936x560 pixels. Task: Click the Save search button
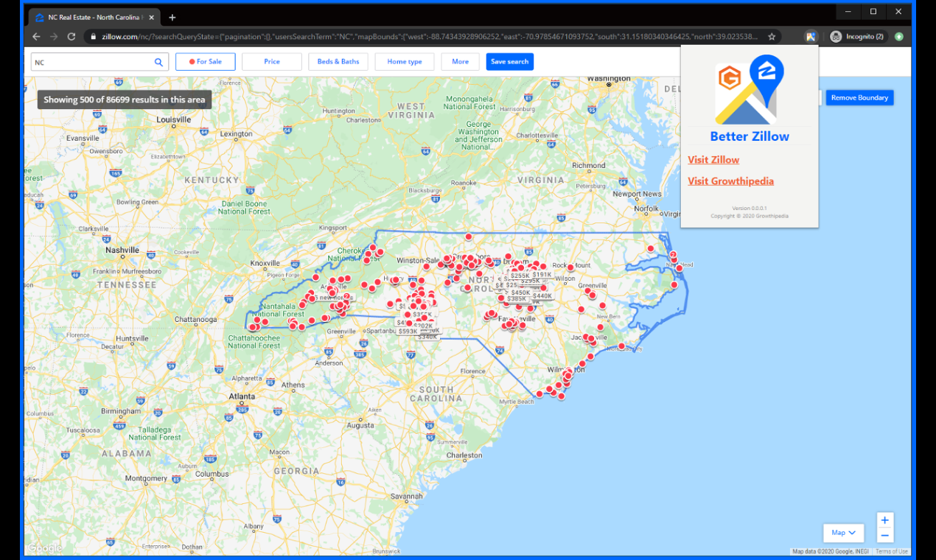(x=510, y=62)
